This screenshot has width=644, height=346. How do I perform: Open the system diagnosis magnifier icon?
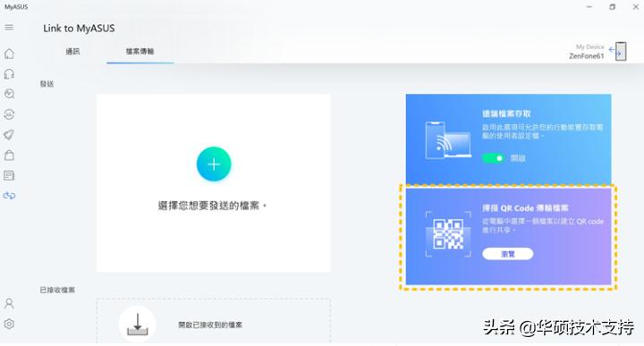coord(9,94)
